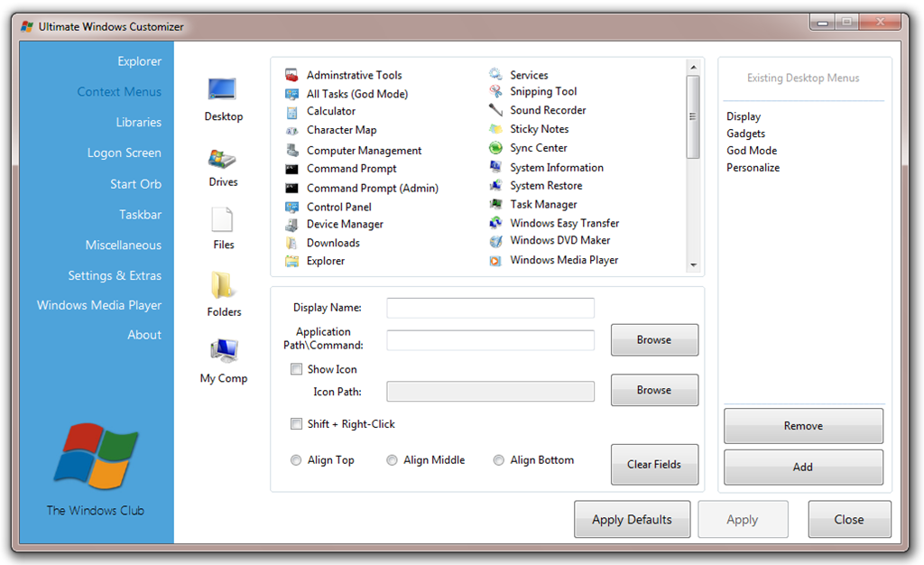Click the Character Map icon
The image size is (924, 565).
pos(291,130)
